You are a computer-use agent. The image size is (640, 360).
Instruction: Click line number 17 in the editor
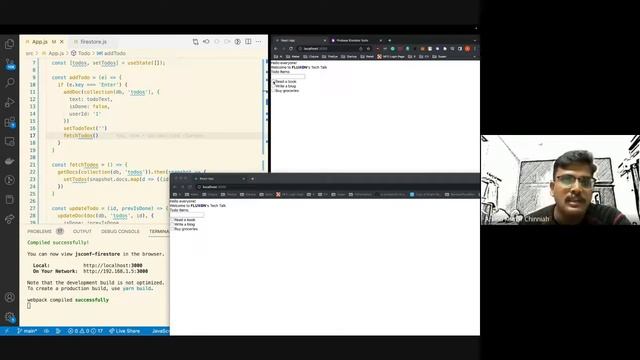[32, 136]
